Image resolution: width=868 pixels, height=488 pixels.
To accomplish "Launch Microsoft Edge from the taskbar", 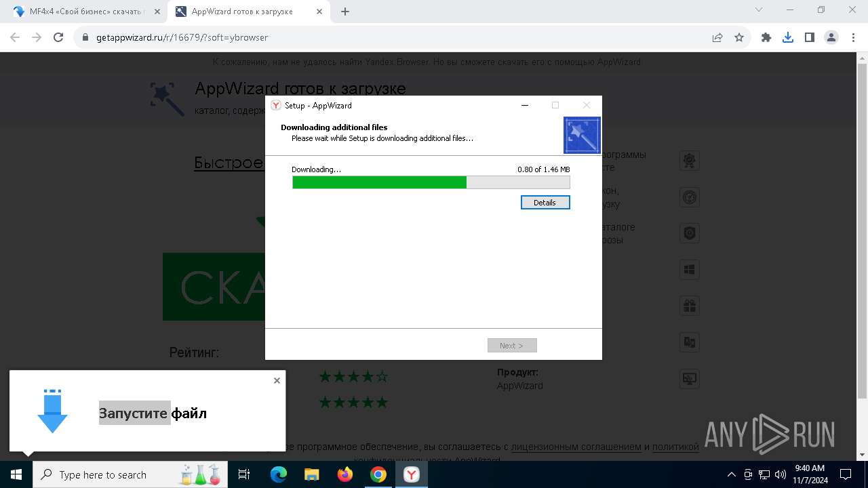I will click(279, 474).
